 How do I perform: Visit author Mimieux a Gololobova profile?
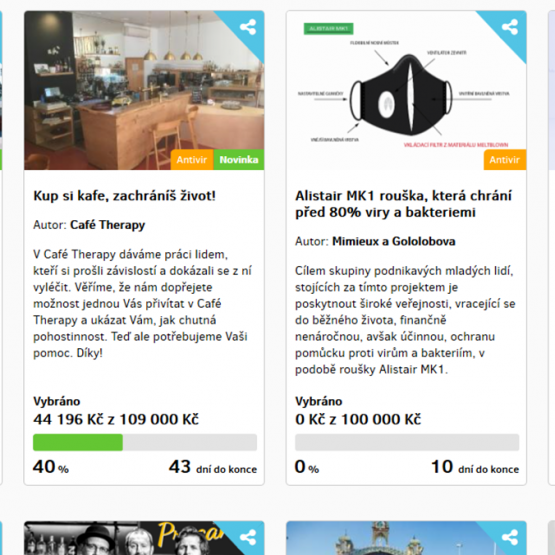point(394,241)
